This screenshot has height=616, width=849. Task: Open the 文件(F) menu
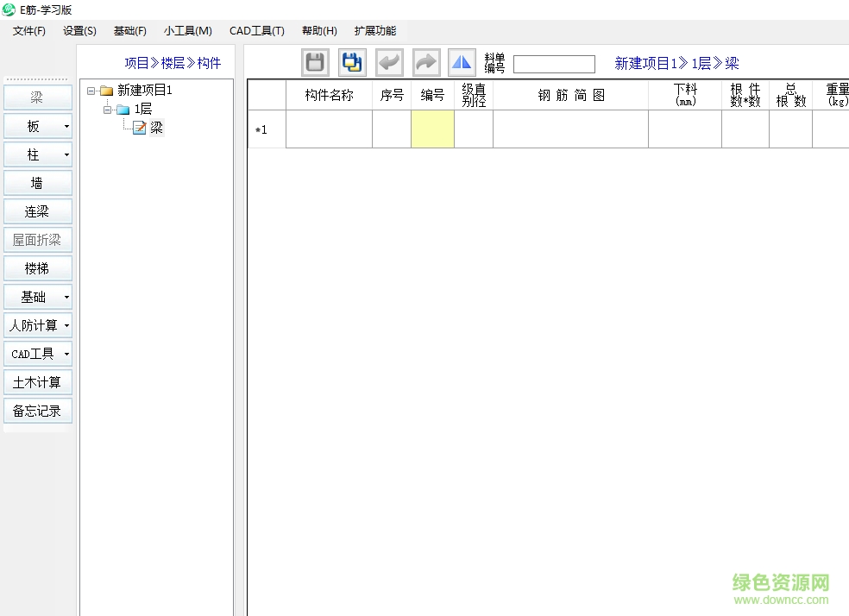click(x=29, y=31)
